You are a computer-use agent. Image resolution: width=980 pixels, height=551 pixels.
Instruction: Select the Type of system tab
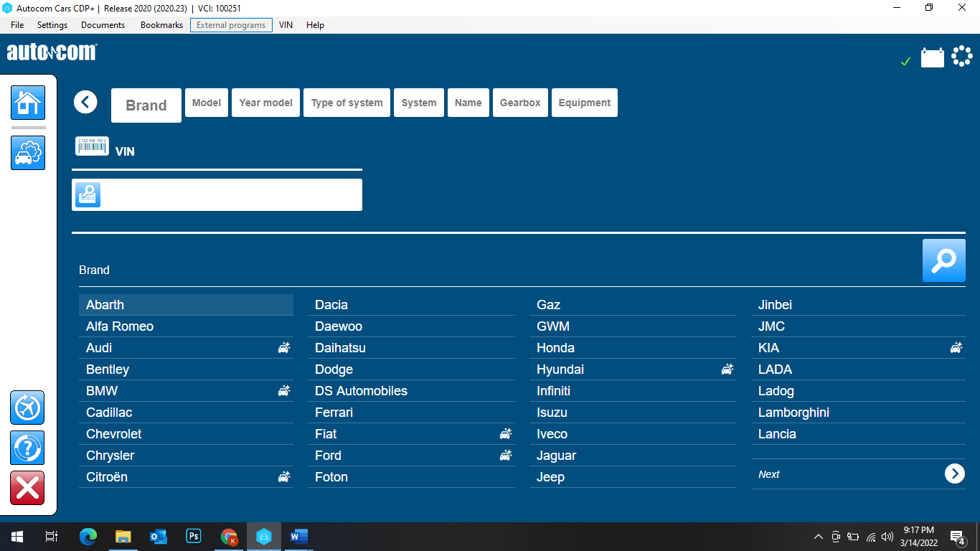[347, 103]
